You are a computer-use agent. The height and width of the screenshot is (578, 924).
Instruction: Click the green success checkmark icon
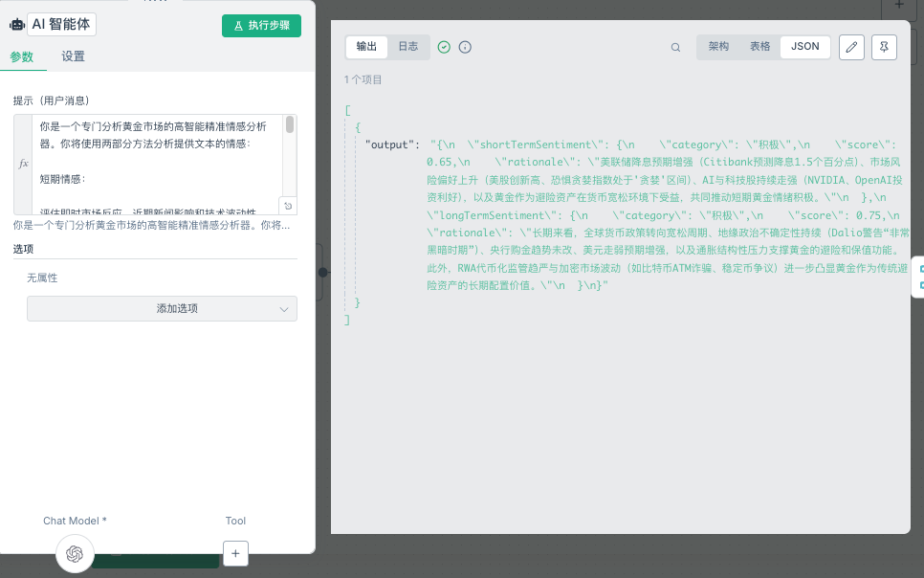pos(444,47)
